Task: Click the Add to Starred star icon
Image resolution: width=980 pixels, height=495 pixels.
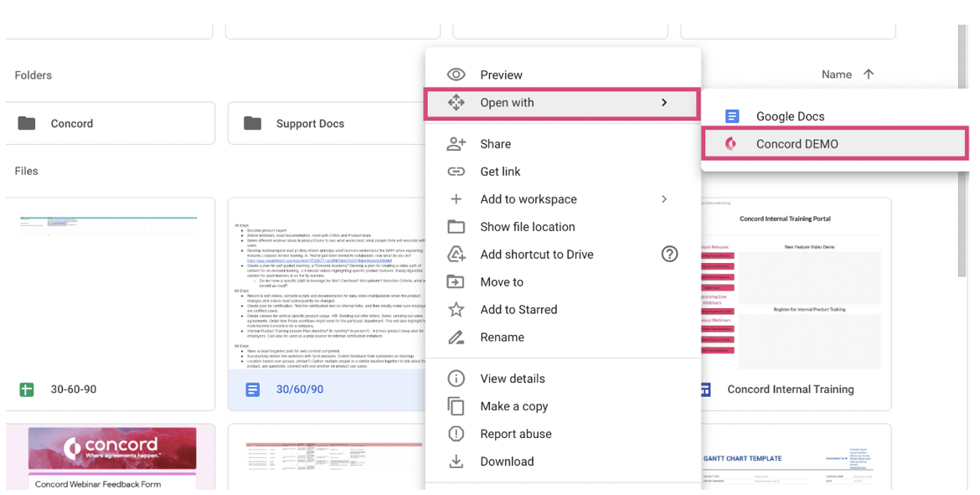Action: [x=456, y=309]
